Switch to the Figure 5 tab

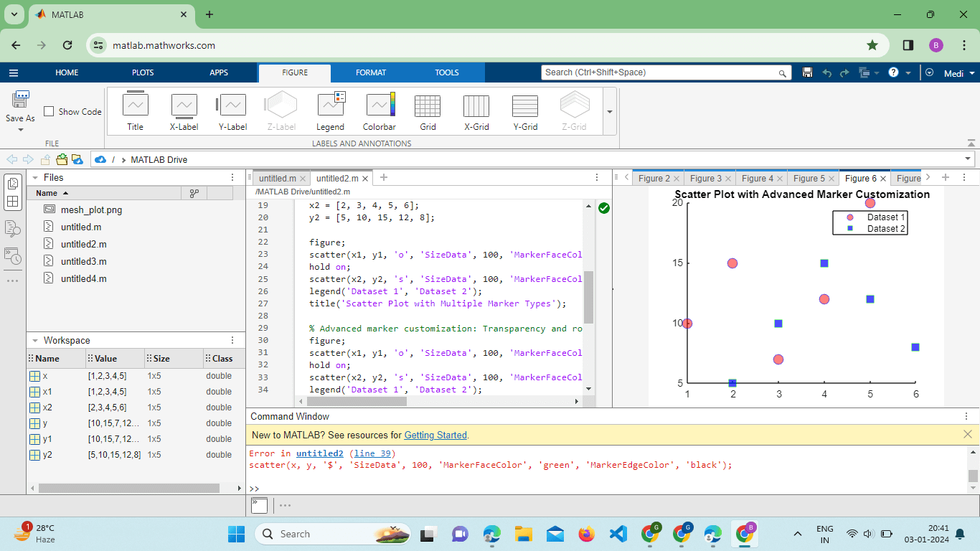pos(809,178)
